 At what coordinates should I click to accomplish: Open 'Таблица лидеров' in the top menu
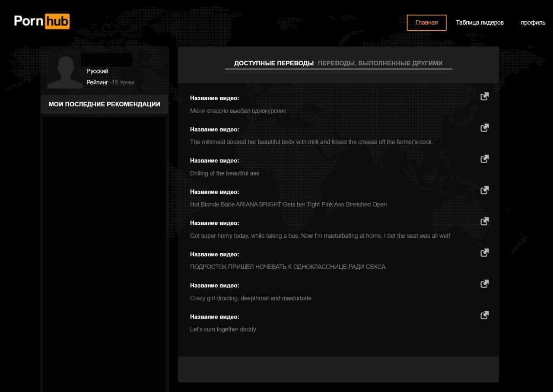coord(480,22)
